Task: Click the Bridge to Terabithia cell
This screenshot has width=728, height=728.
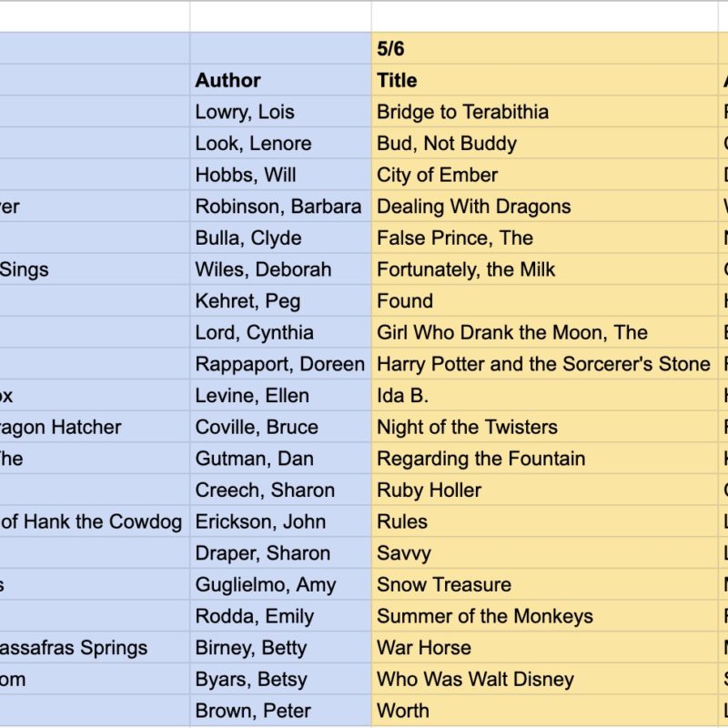Action: coord(544,111)
